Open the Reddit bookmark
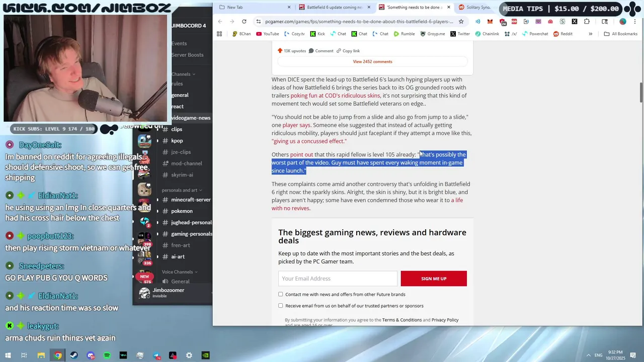The height and width of the screenshot is (362, 644). click(562, 34)
